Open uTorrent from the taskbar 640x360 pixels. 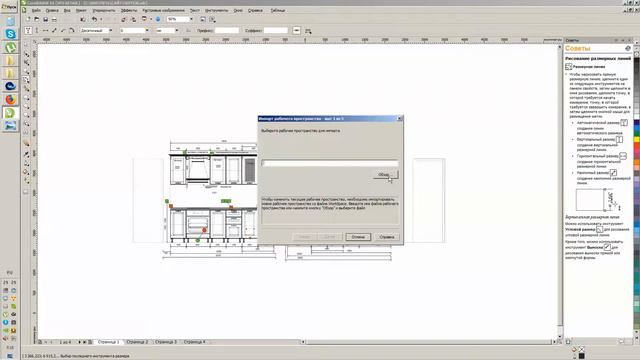[x=10, y=47]
